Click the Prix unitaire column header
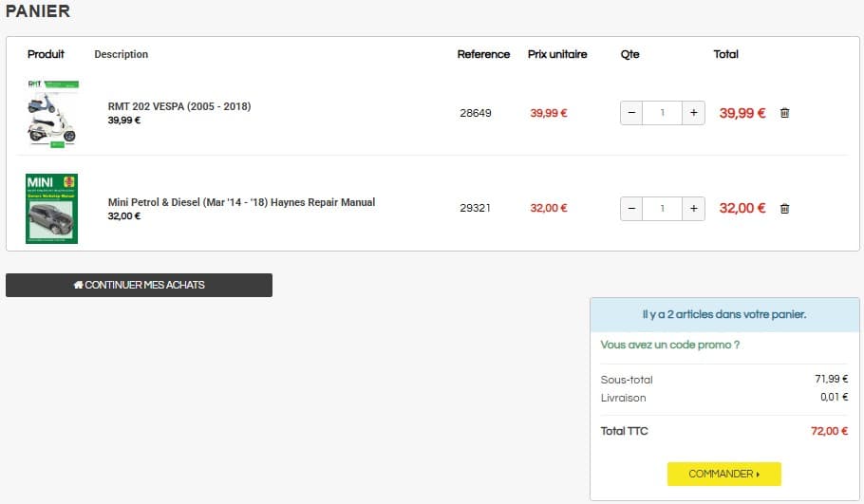Viewport: 864px width, 504px height. (x=557, y=54)
